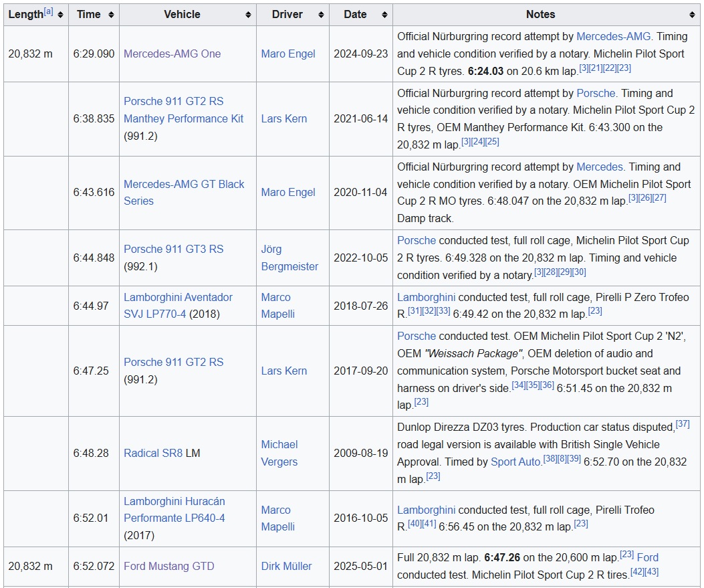The image size is (704, 588).
Task: Select the 6:29.090 time cell
Action: pos(94,54)
